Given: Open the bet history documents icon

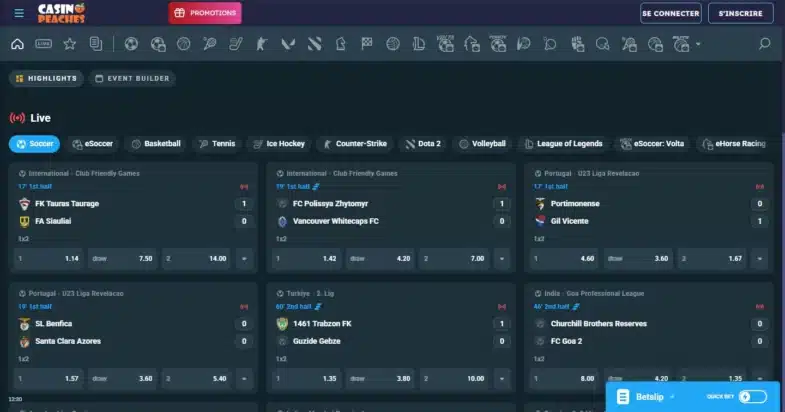Looking at the screenshot, I should click(96, 44).
